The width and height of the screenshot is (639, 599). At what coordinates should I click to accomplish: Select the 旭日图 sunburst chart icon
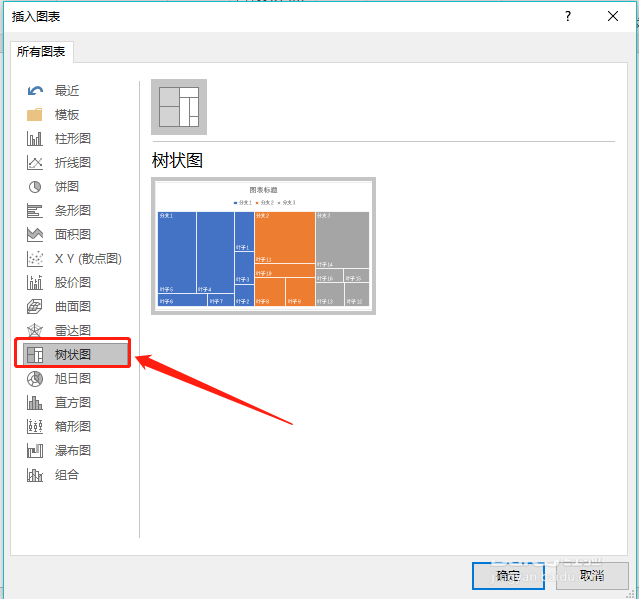[x=35, y=379]
